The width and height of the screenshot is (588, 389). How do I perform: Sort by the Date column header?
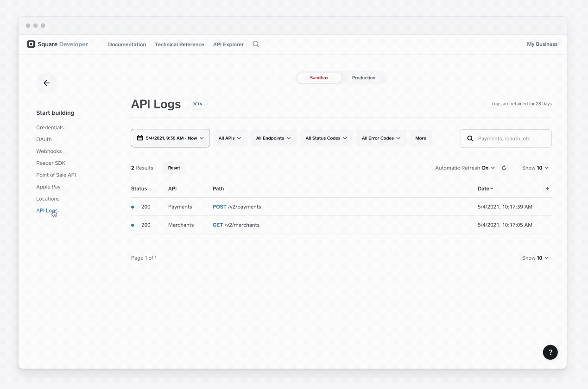485,188
